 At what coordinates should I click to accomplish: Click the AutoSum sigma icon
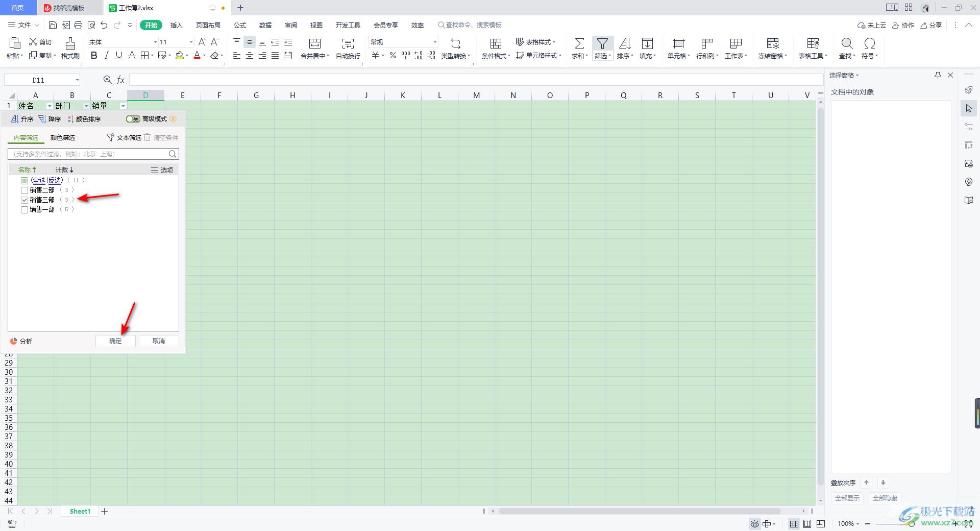click(x=579, y=43)
